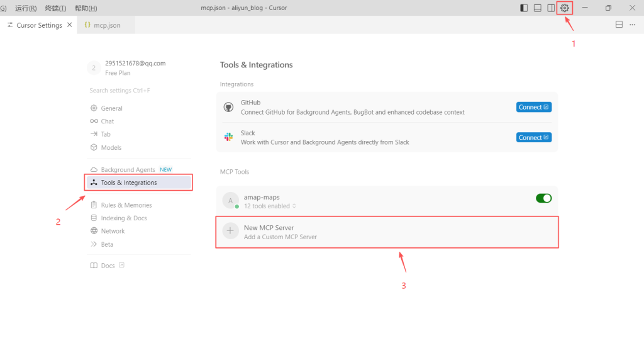The height and width of the screenshot is (338, 644).
Task: Click the plus icon for New MCP Server
Action: coord(230,232)
